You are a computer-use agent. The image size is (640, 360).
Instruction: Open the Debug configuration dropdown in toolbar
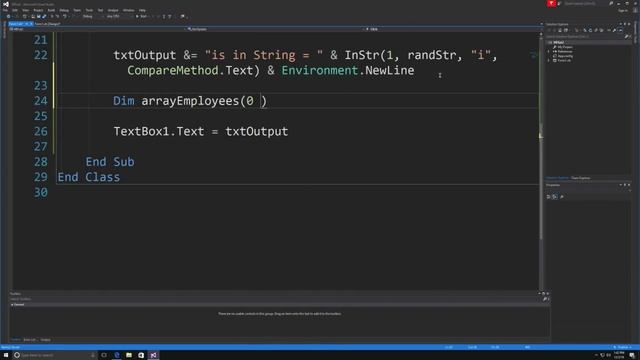tap(92, 16)
